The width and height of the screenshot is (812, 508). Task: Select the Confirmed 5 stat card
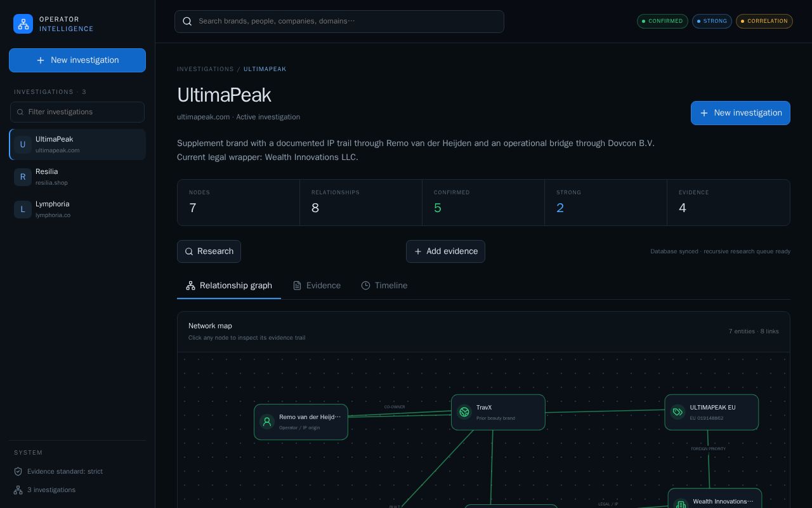click(x=483, y=203)
